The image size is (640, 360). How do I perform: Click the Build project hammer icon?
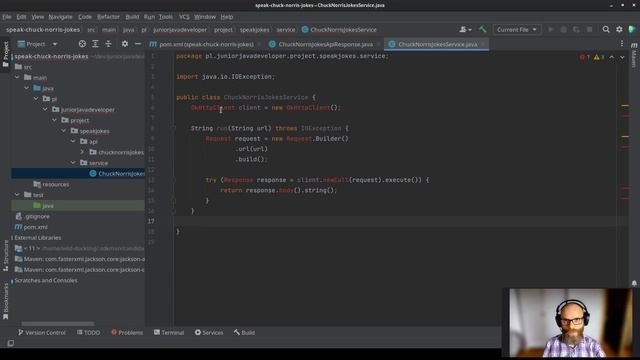click(482, 29)
